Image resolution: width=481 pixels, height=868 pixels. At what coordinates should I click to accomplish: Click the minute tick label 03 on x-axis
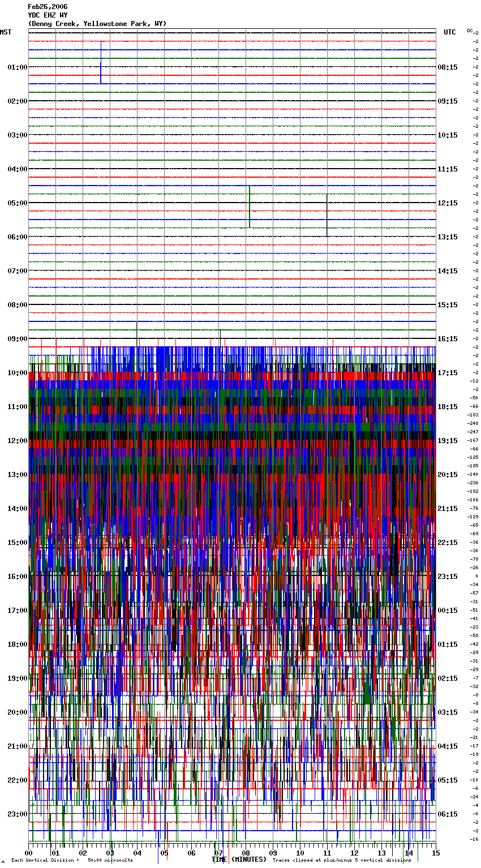(x=110, y=853)
